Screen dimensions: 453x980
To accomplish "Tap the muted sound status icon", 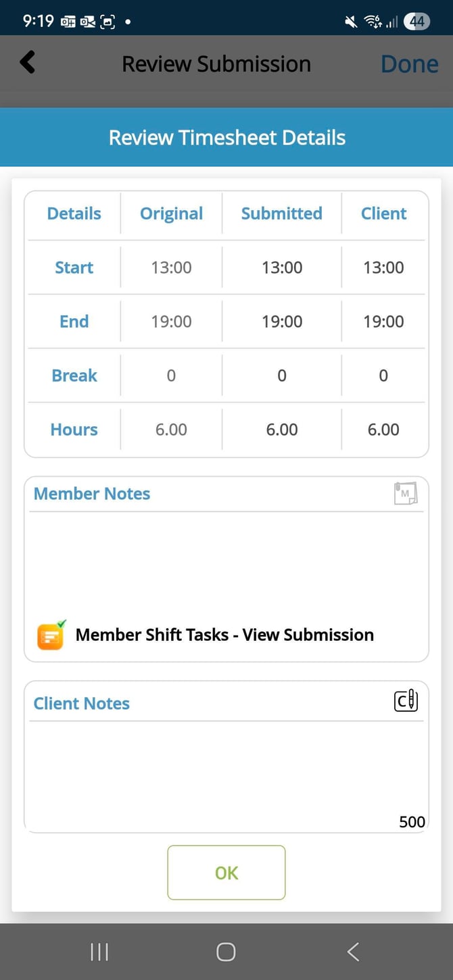I will [351, 22].
